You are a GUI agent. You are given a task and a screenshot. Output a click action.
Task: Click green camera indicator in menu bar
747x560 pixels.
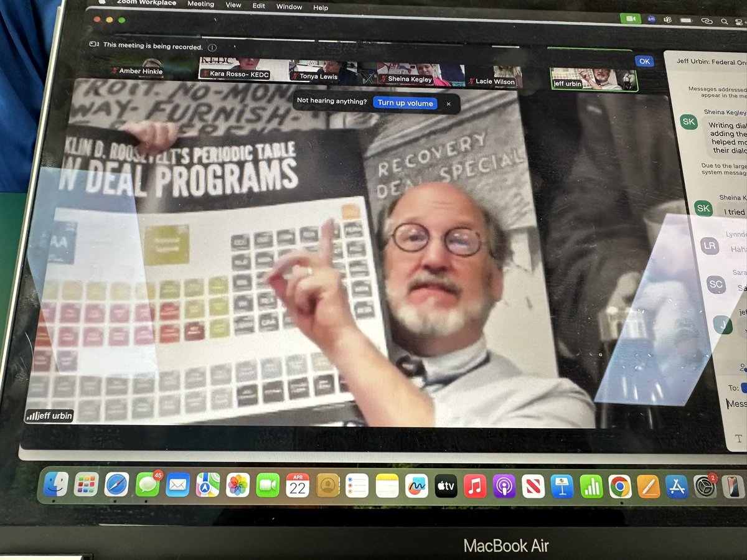pos(630,19)
